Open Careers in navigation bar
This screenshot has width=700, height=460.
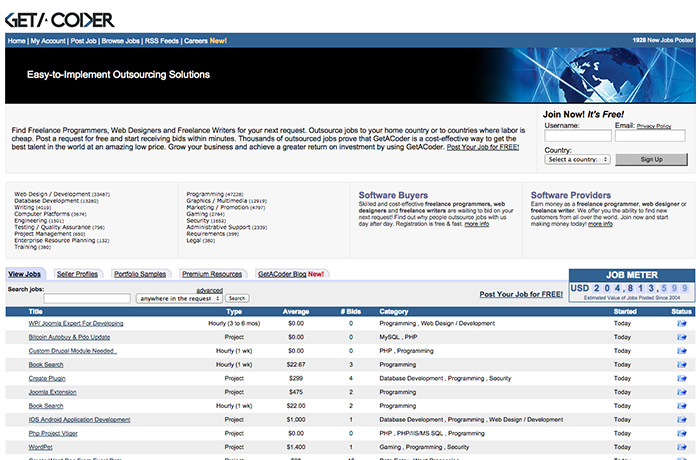[x=196, y=41]
